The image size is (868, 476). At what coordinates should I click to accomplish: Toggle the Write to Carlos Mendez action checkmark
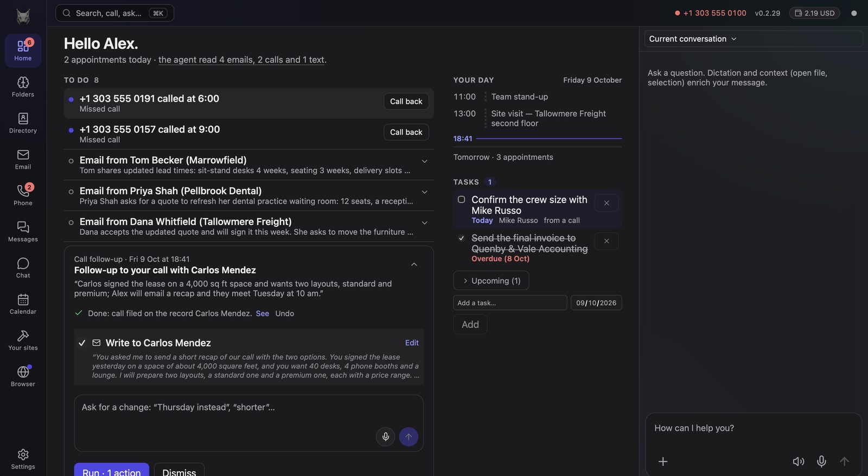[82, 343]
